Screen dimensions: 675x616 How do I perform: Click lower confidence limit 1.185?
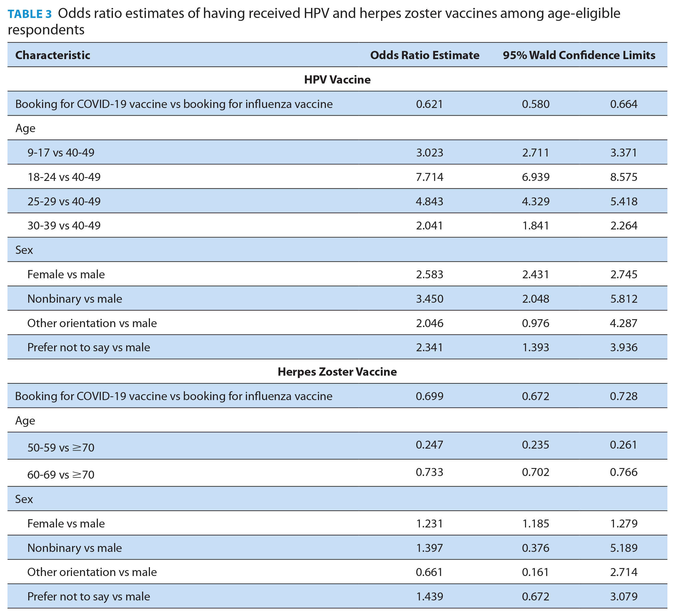click(x=535, y=524)
